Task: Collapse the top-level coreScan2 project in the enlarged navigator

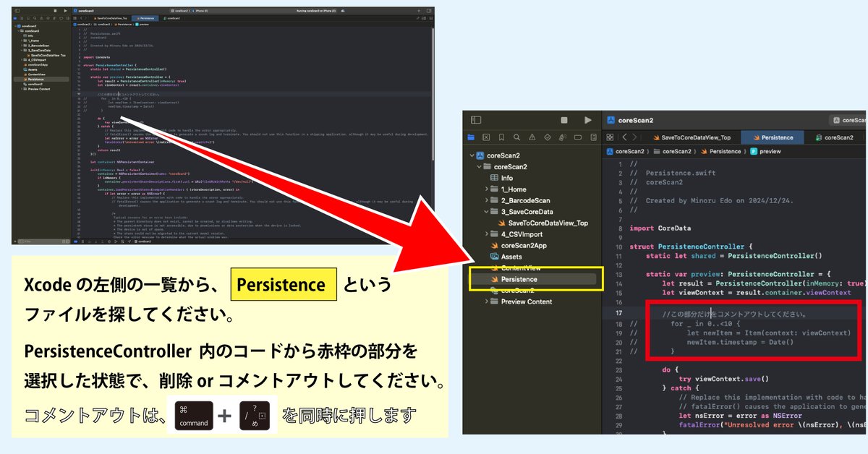Action: 472,156
